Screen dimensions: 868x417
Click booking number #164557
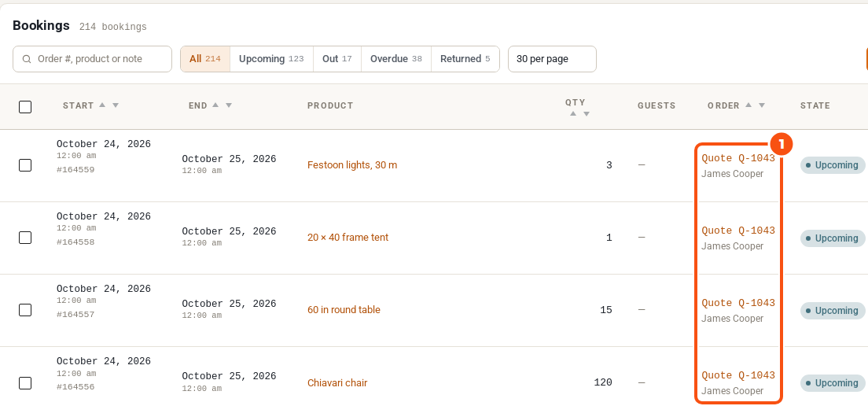pos(75,315)
